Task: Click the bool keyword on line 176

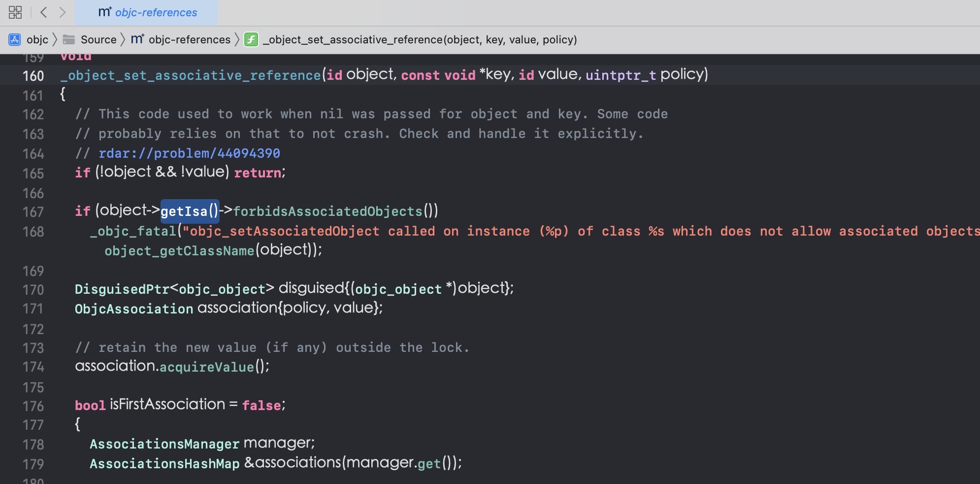Action: tap(90, 406)
